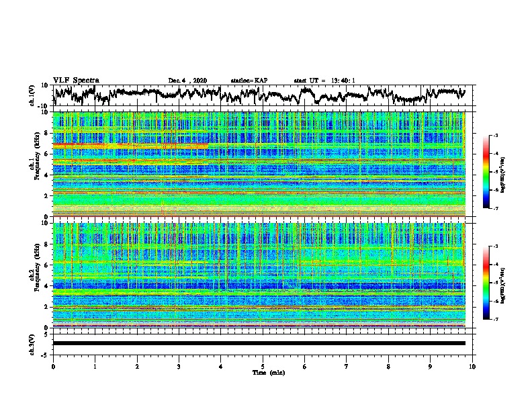Click the ch.2 Frequency (kHz) axis label
532x411 pixels.
click(x=35, y=267)
